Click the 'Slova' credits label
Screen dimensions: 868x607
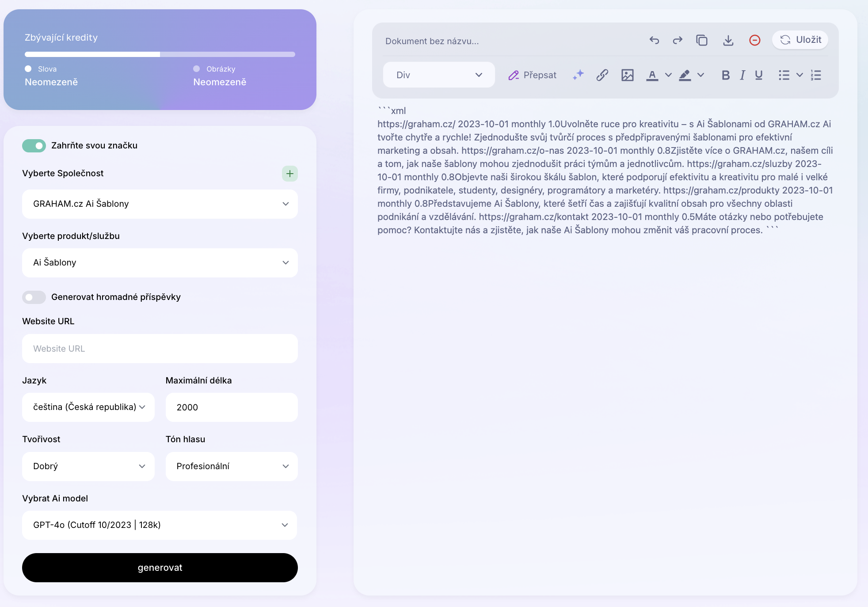click(47, 69)
